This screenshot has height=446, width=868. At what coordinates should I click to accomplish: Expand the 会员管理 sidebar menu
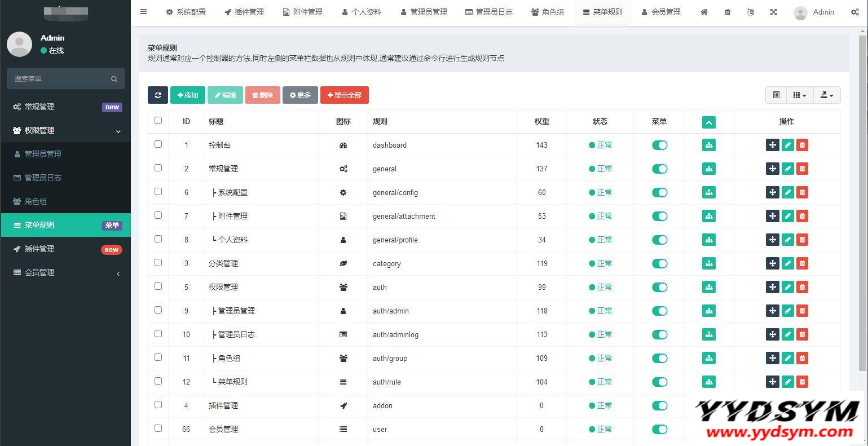[x=65, y=272]
